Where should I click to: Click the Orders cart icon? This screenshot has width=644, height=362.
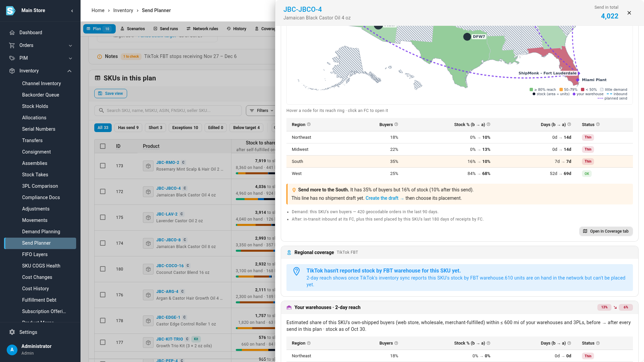[x=12, y=45]
